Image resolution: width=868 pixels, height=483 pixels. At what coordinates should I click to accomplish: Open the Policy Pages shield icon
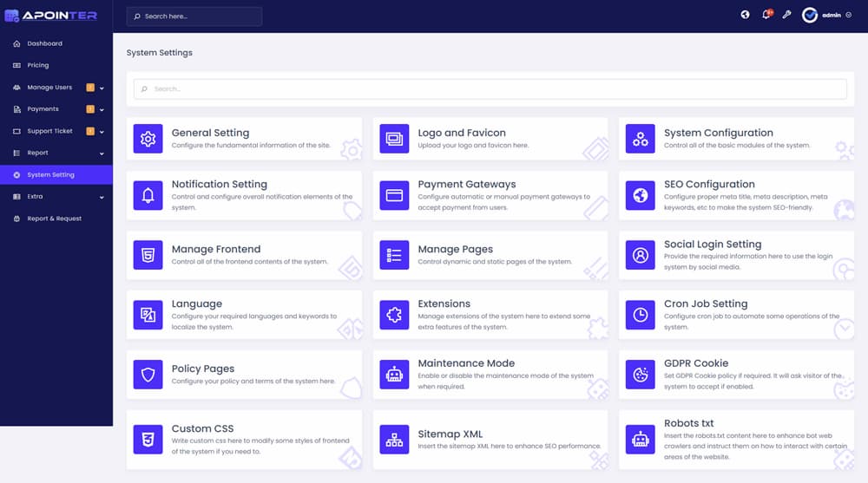(148, 375)
